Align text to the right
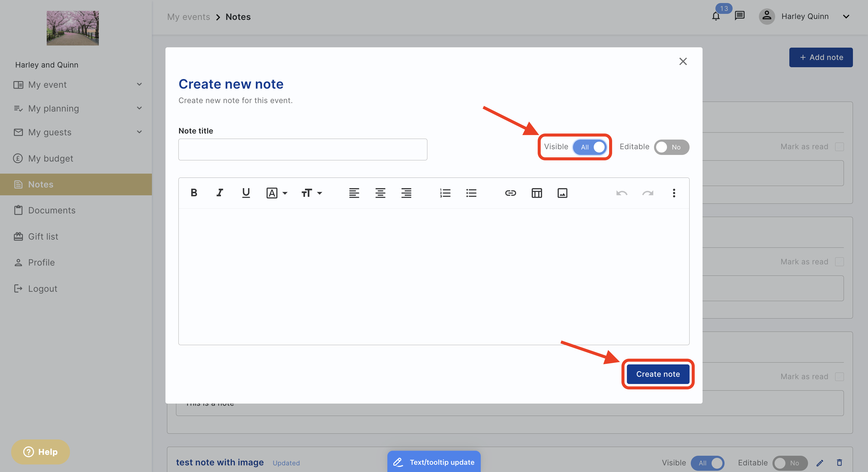Viewport: 868px width, 472px height. pyautogui.click(x=406, y=193)
